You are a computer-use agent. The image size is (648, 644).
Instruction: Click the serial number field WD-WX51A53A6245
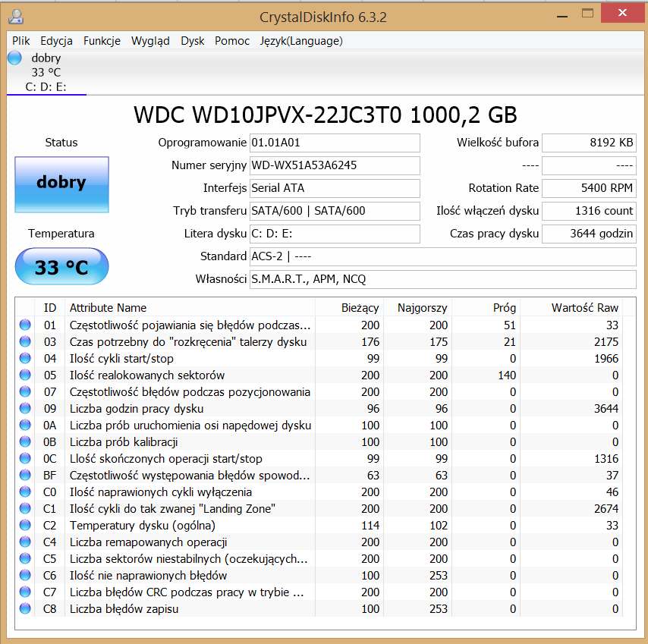[x=335, y=165]
